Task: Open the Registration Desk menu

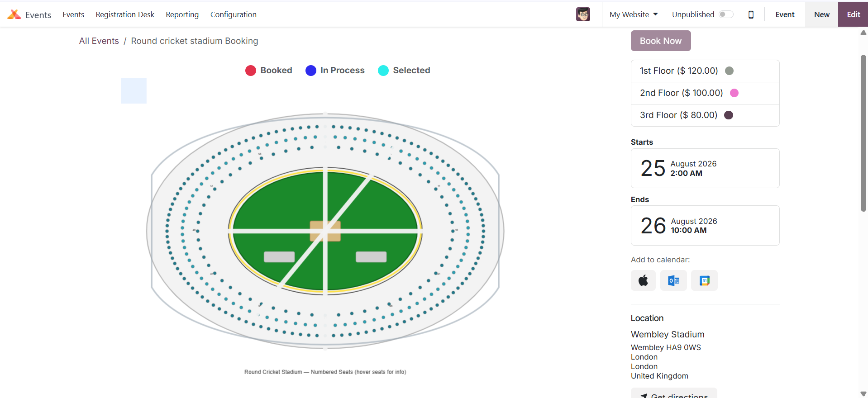Action: 125,14
